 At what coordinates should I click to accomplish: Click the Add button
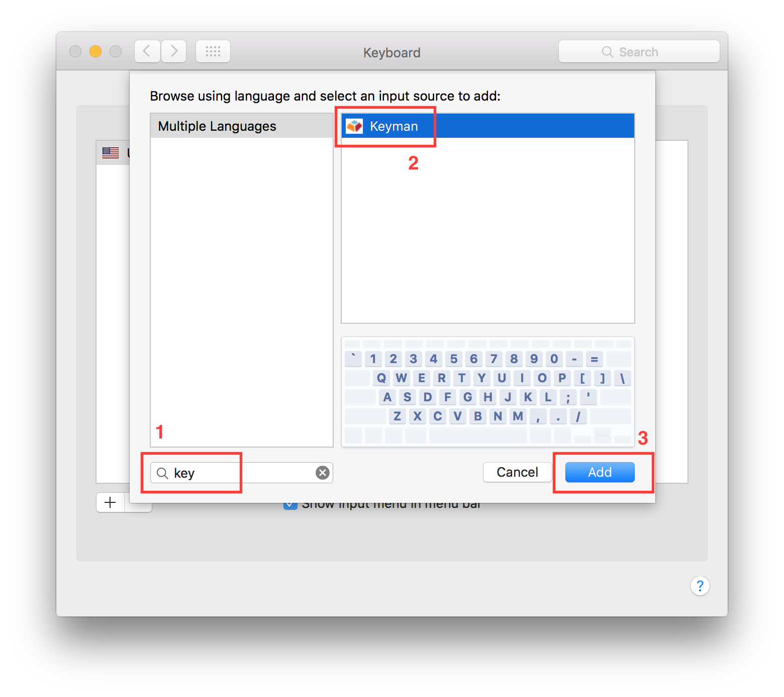point(600,472)
